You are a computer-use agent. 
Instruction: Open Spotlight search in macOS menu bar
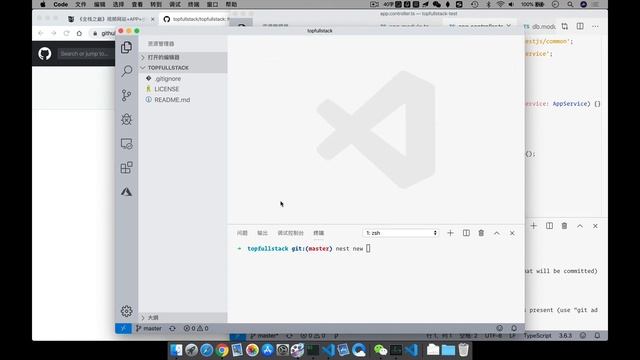pyautogui.click(x=570, y=4)
